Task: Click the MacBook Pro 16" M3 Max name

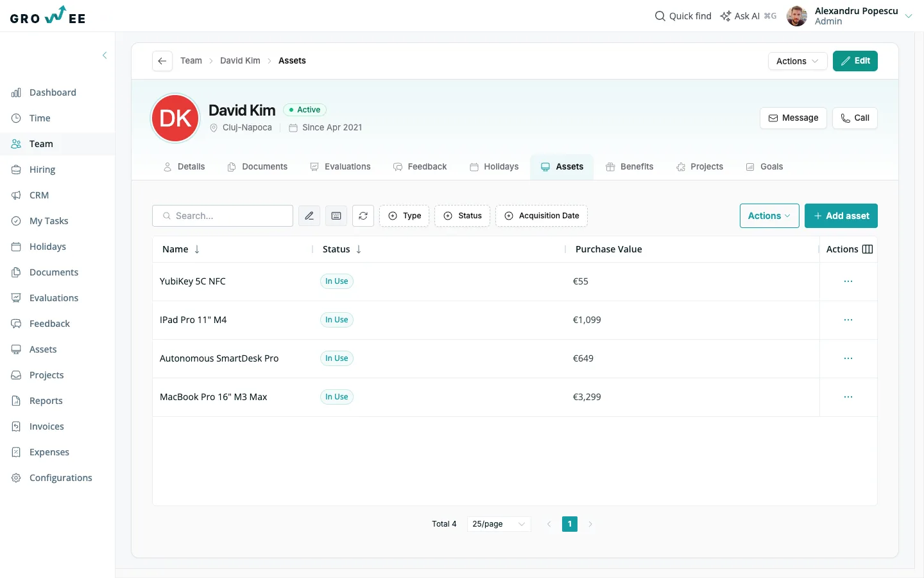Action: point(214,397)
